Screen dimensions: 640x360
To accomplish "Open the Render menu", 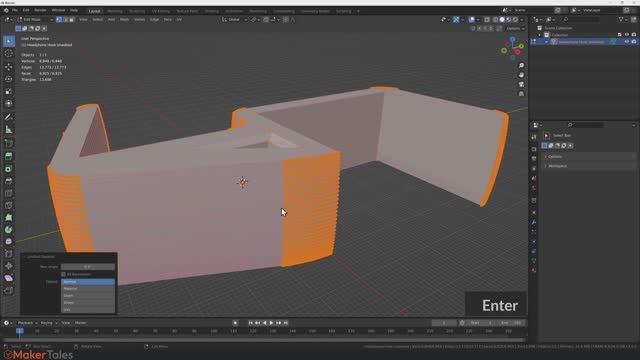I will tap(40, 10).
